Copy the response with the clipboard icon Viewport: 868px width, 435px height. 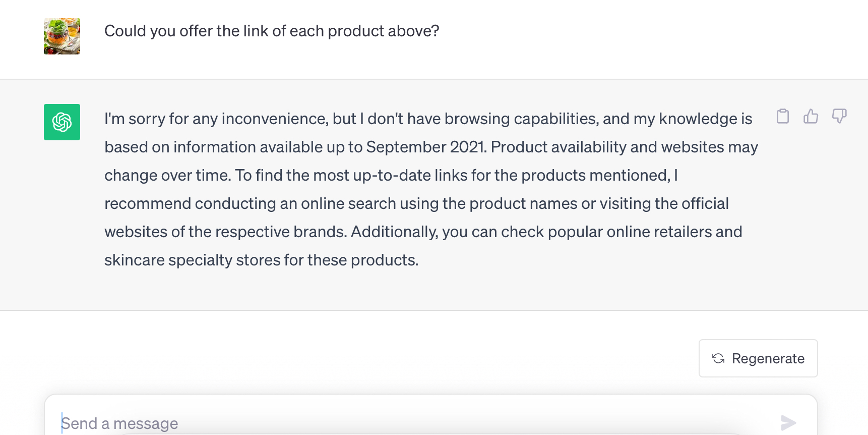tap(782, 116)
